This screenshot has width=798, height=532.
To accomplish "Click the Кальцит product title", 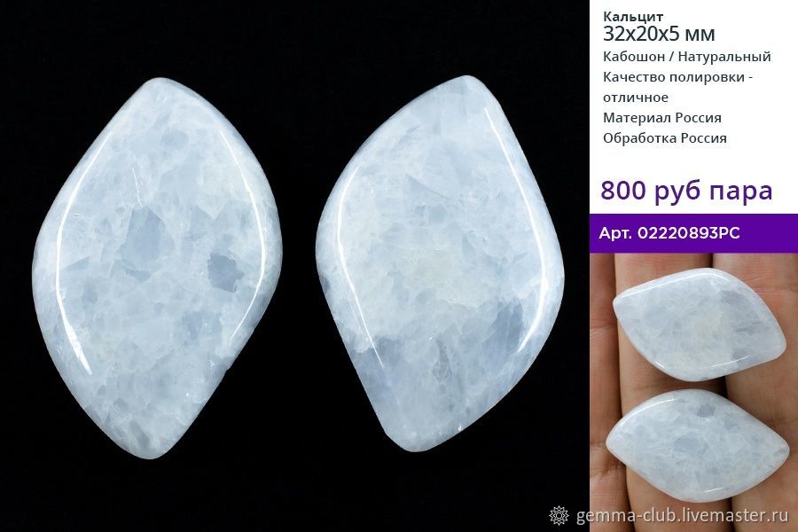I will 633,17.
